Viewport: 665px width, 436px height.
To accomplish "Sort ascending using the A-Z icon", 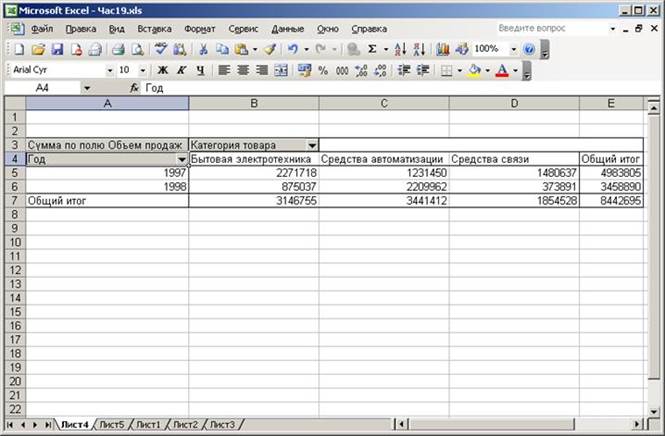I will tap(400, 49).
